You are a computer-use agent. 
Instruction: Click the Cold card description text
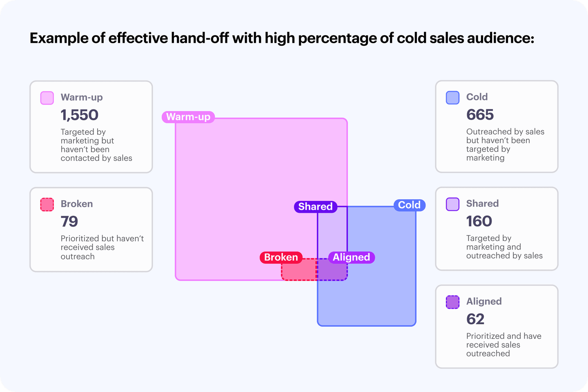point(505,145)
